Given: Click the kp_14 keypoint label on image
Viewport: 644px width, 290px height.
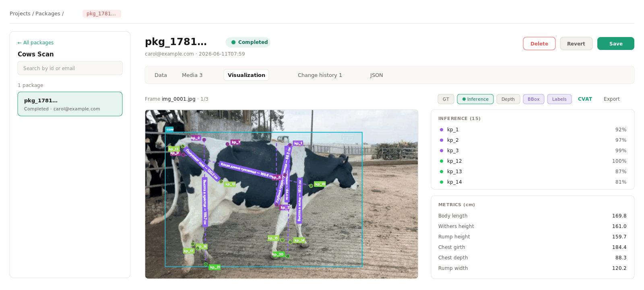Looking at the screenshot, I should pyautogui.click(x=299, y=240).
